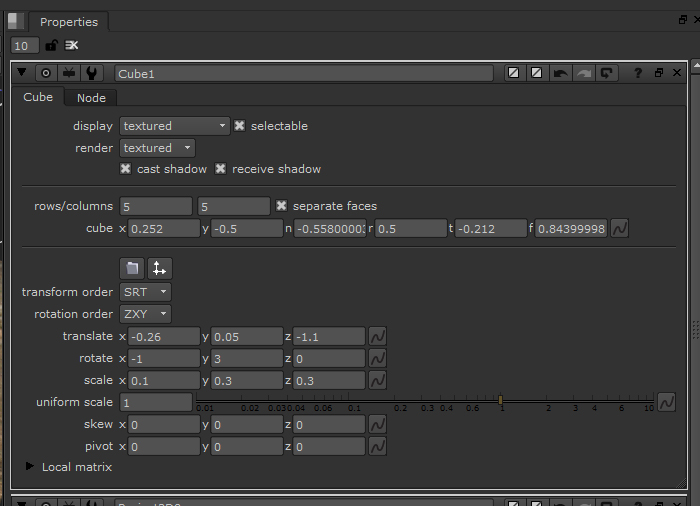Disable the selectable checkbox
Viewport: 700px width, 506px height.
click(240, 126)
